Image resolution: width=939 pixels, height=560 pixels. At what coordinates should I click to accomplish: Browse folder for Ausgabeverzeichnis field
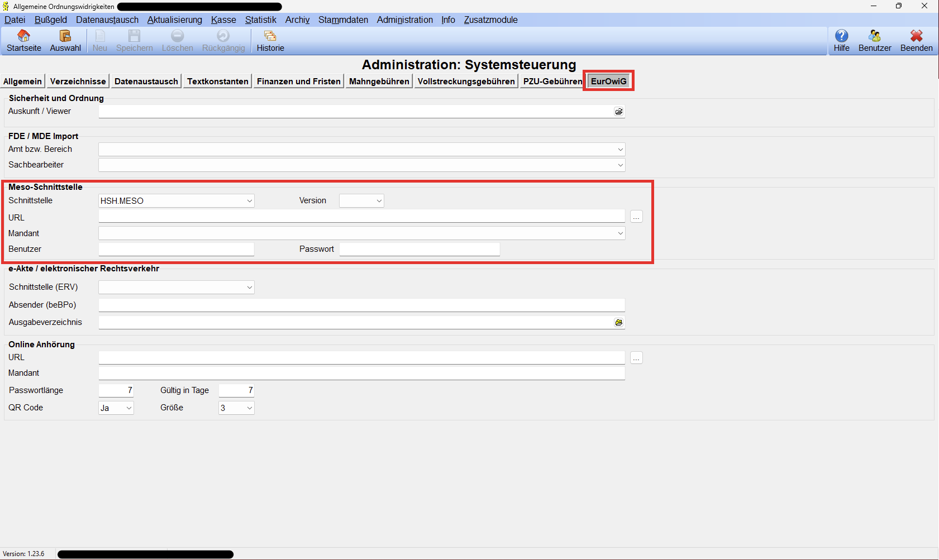tap(619, 323)
